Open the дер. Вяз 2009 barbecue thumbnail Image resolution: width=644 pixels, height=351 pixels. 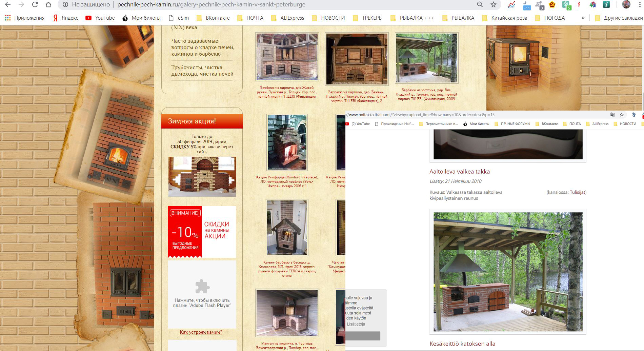point(427,58)
